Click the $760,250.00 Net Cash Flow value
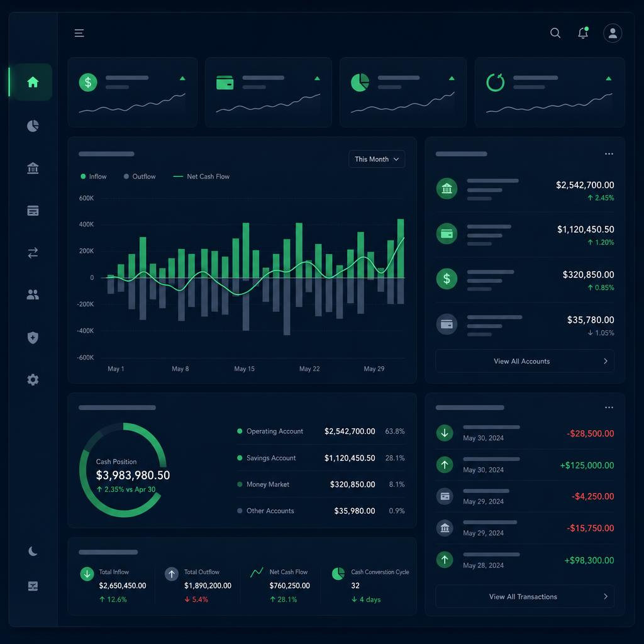The height and width of the screenshot is (644, 644). point(289,586)
